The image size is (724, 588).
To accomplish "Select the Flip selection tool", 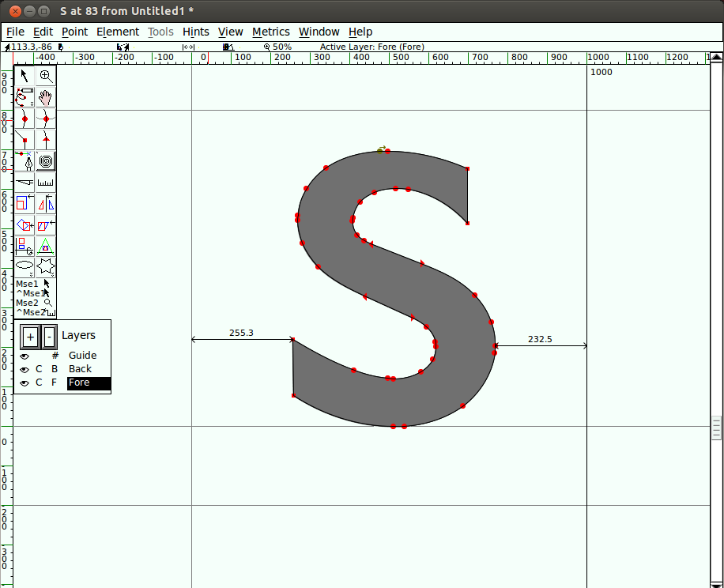I will click(x=46, y=204).
